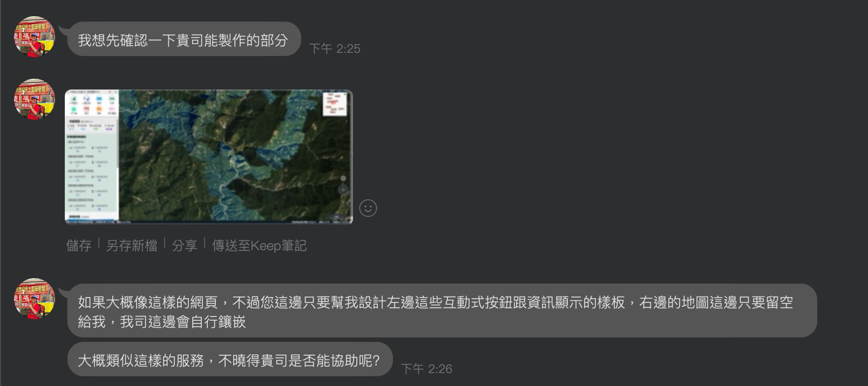The height and width of the screenshot is (386, 868).
Task: Click the 下午 2:26 timestamp
Action: pyautogui.click(x=426, y=369)
